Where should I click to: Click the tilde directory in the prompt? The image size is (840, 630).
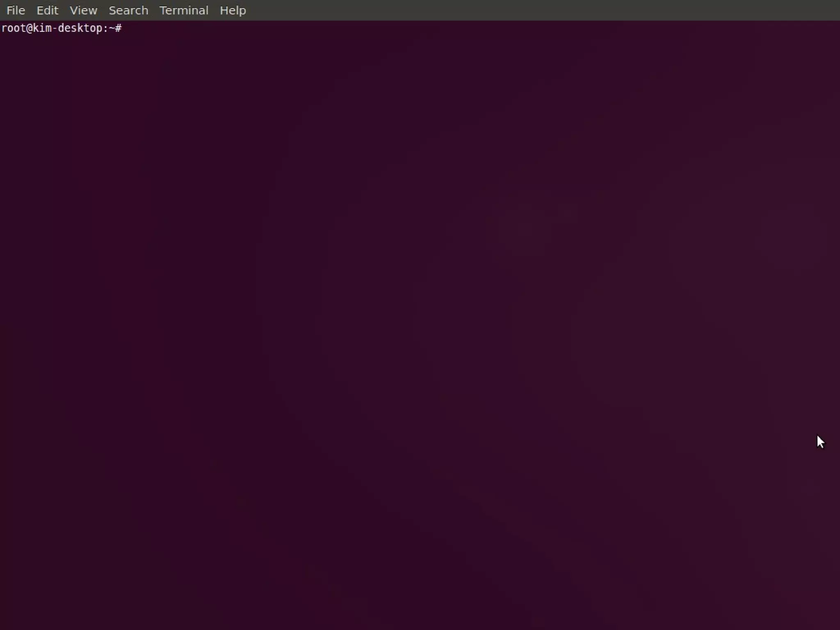tap(112, 28)
